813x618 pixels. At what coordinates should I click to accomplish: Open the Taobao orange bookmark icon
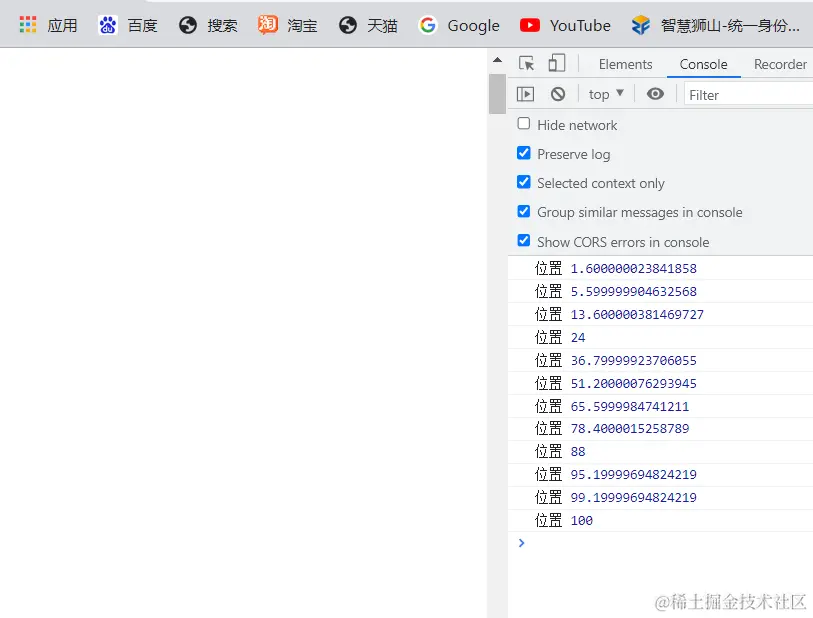[x=268, y=24]
